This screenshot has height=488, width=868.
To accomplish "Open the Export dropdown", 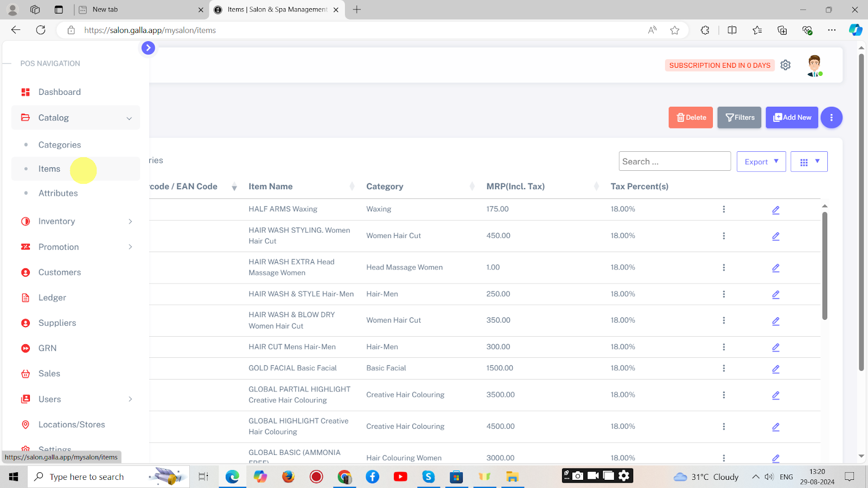I will (761, 162).
